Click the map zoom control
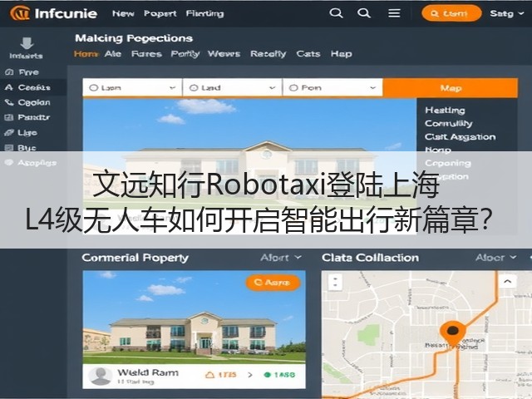This screenshot has width=532, height=399. tap(335, 283)
